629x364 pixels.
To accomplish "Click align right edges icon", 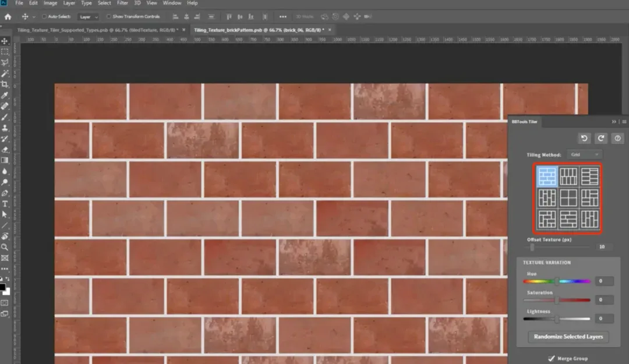I will coord(197,16).
